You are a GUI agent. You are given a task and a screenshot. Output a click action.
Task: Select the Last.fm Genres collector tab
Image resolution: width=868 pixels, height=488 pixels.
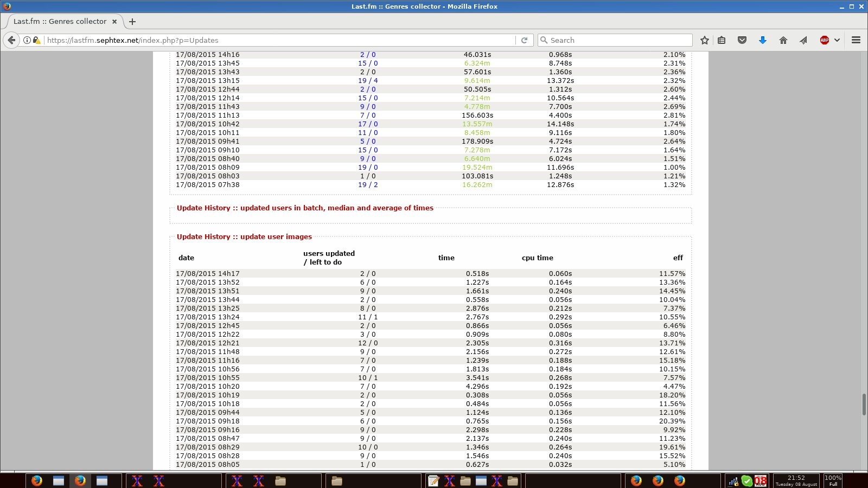tap(60, 22)
